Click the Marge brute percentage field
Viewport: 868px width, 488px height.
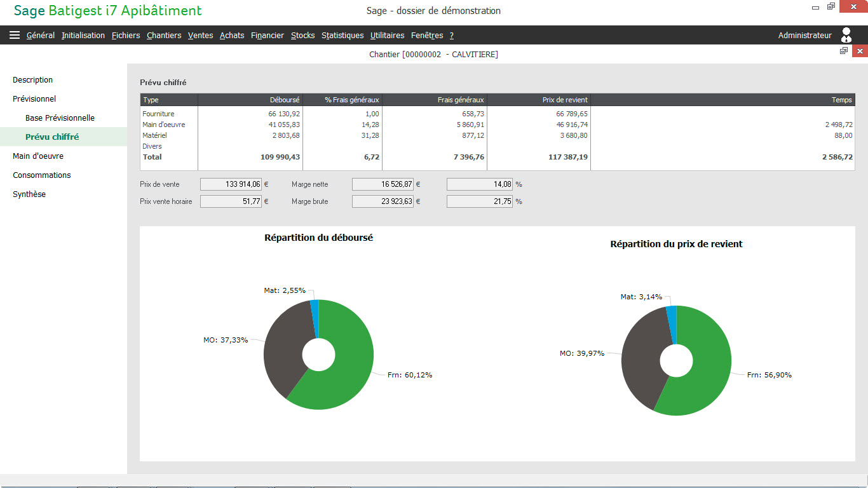(479, 201)
